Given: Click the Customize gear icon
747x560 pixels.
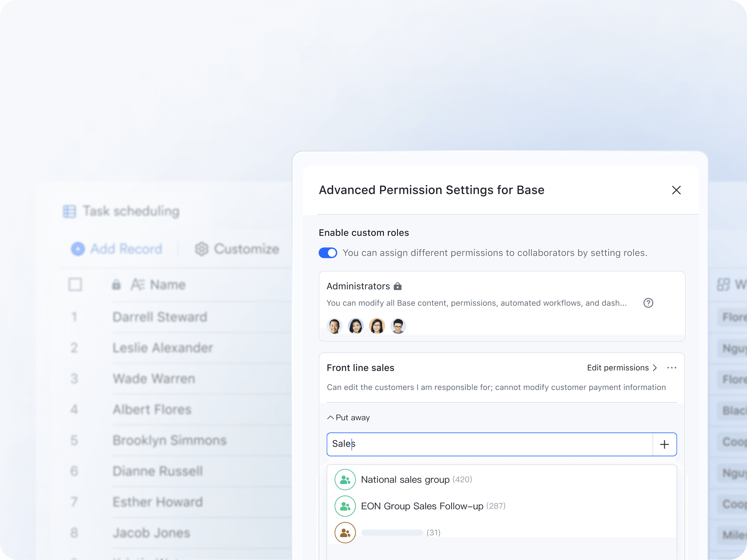Looking at the screenshot, I should (x=202, y=249).
